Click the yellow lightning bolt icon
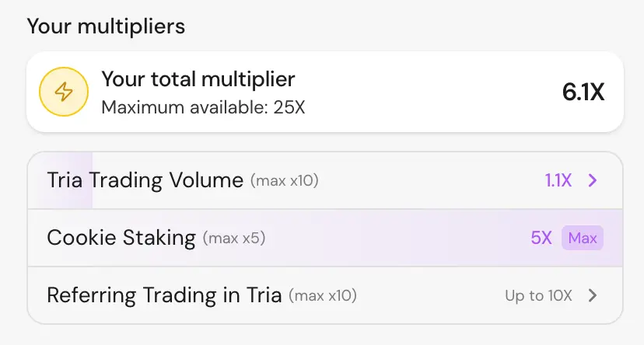Screen dimensions: 644x345 (64, 92)
